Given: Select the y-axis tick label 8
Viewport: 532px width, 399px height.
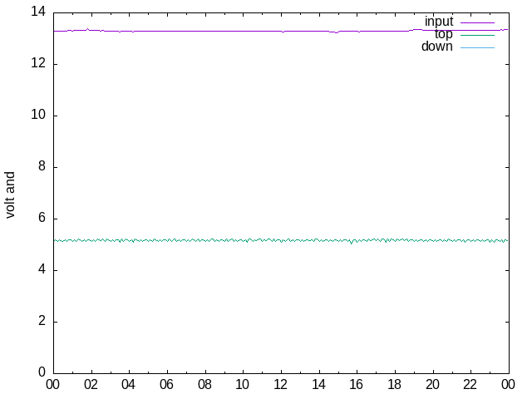Looking at the screenshot, I should pos(41,167).
